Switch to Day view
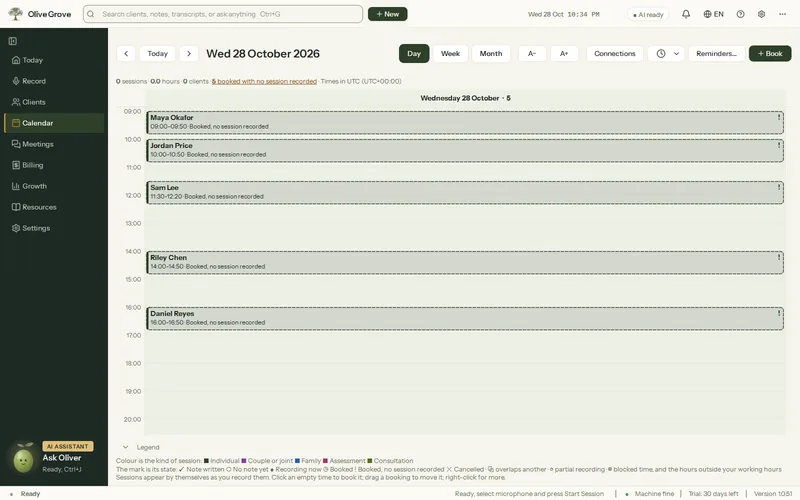 coord(414,54)
